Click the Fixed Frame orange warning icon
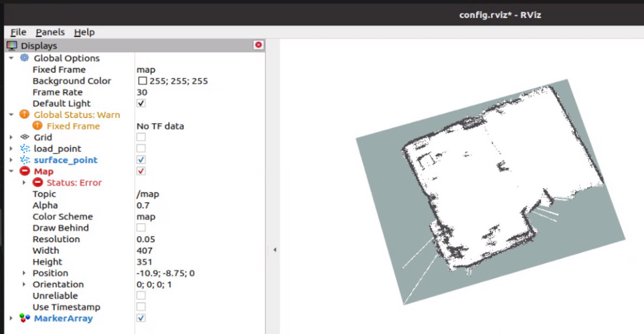The image size is (644, 334). [x=37, y=125]
